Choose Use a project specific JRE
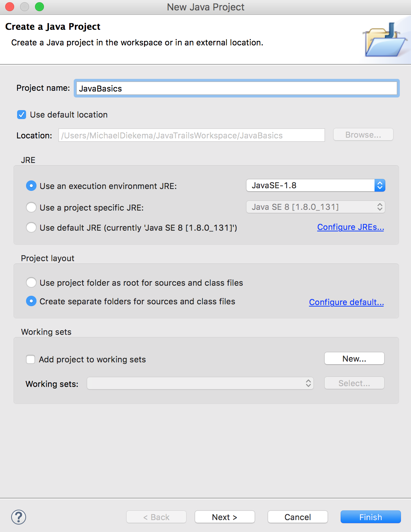 point(31,207)
